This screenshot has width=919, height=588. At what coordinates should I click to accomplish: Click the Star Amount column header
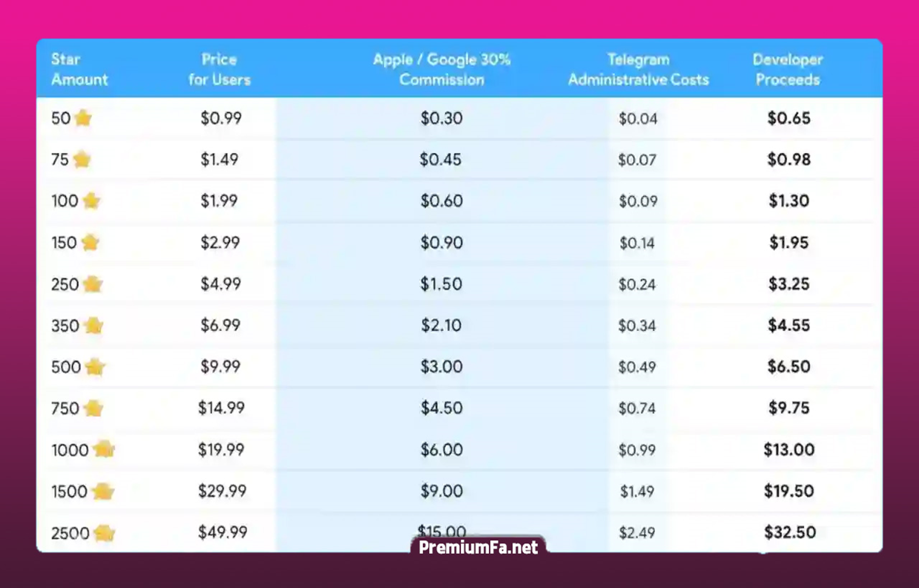click(x=79, y=69)
